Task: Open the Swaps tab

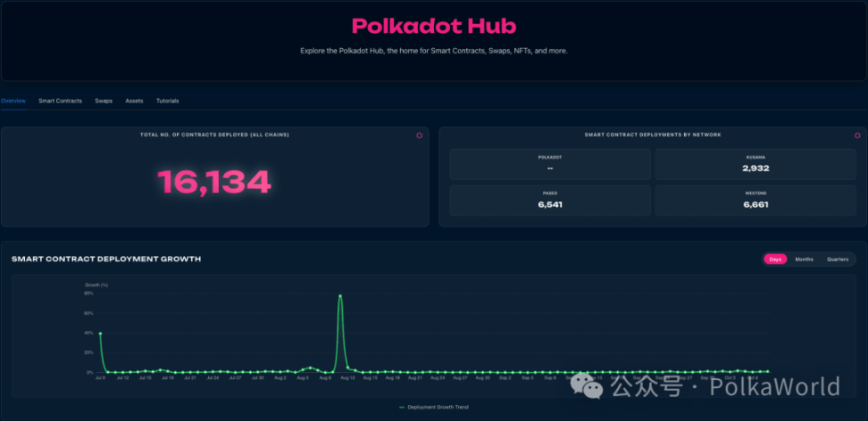Action: click(x=104, y=101)
